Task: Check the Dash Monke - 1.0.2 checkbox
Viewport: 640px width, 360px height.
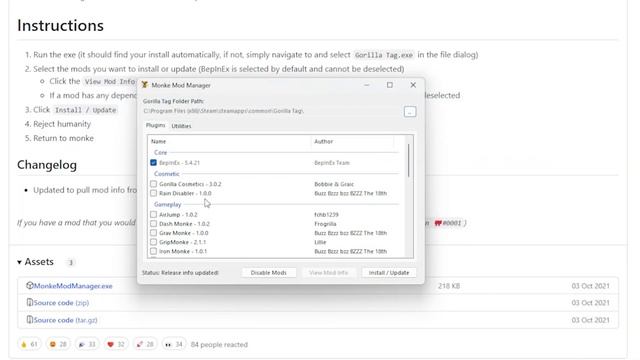Action: coord(153,224)
